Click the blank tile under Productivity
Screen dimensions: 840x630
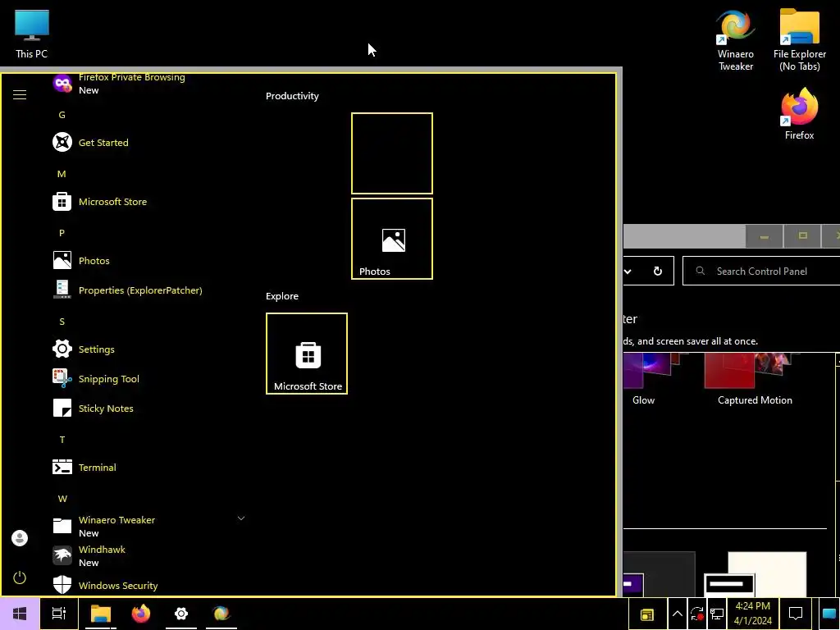[x=392, y=153]
